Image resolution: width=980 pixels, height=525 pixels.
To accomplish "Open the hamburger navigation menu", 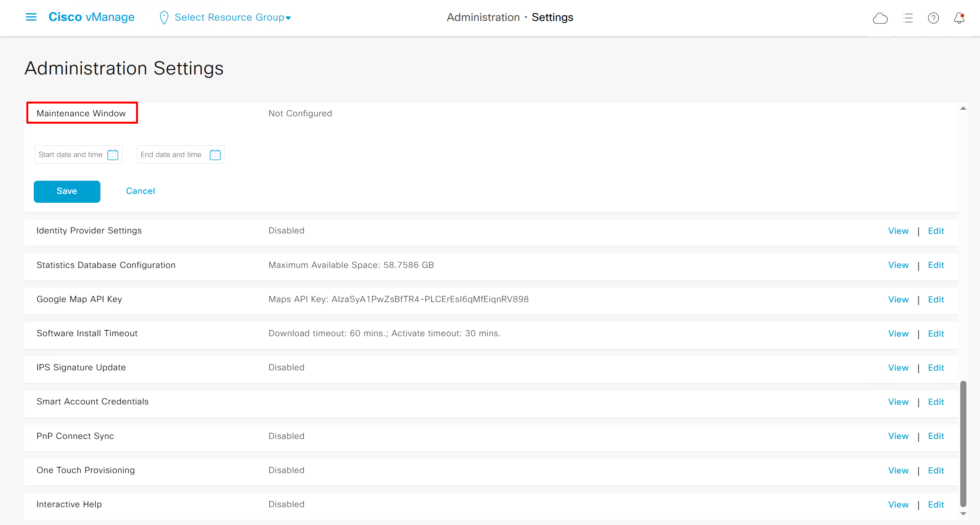I will pos(31,17).
